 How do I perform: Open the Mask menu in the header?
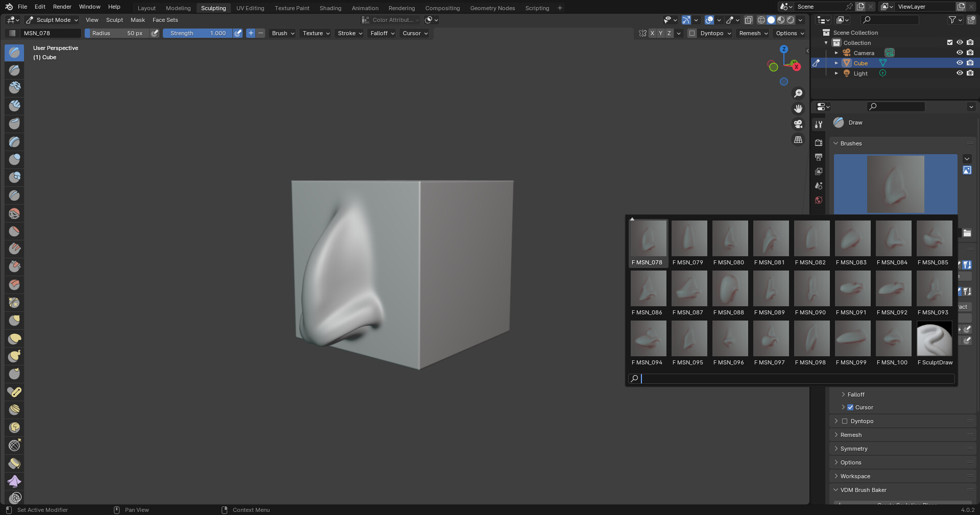137,20
